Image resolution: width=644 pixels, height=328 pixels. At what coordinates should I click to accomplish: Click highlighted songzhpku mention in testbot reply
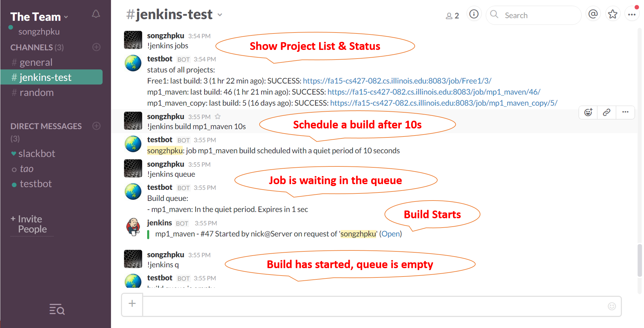(165, 151)
